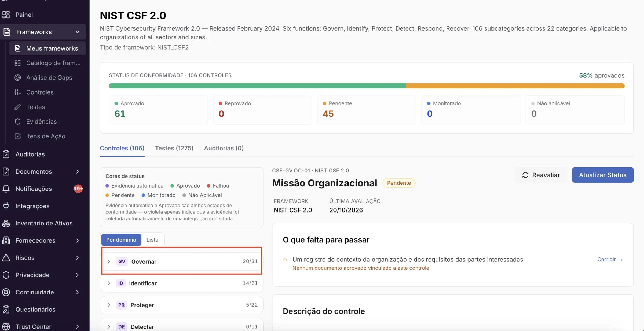Click the green approved portion of compliance bar
The width and height of the screenshot is (644, 331).
[257, 86]
